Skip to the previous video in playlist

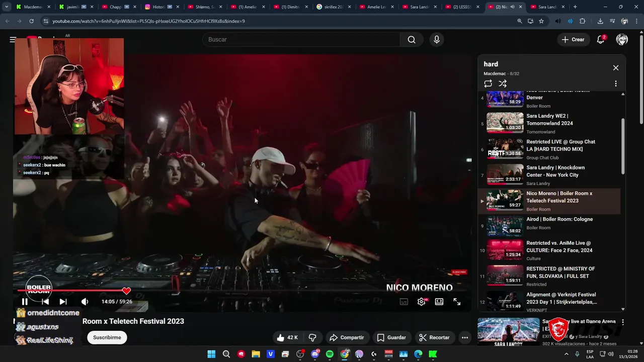[x=45, y=302]
